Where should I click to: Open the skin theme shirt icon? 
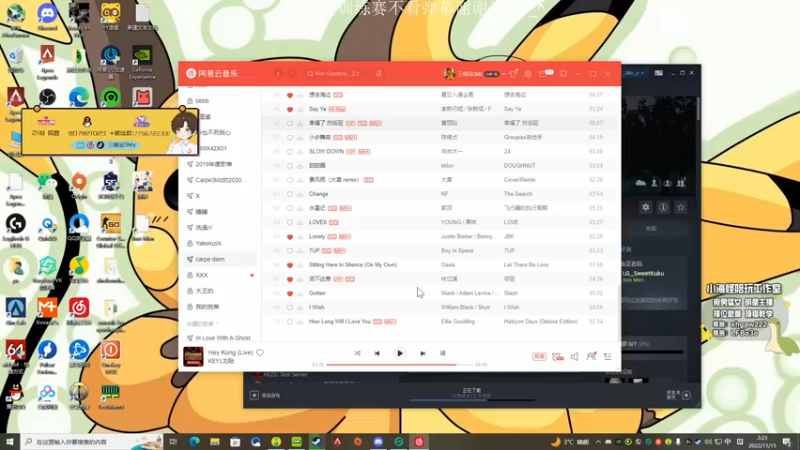[513, 73]
